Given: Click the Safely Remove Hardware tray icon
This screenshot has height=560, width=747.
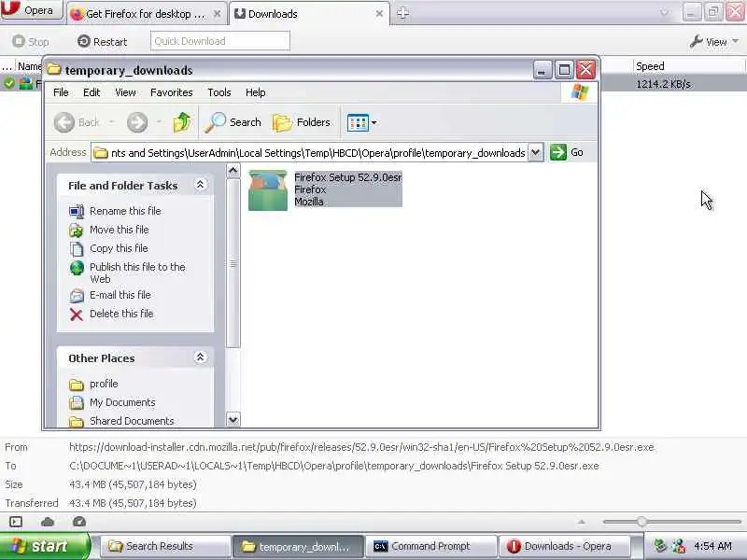Looking at the screenshot, I should [x=660, y=546].
